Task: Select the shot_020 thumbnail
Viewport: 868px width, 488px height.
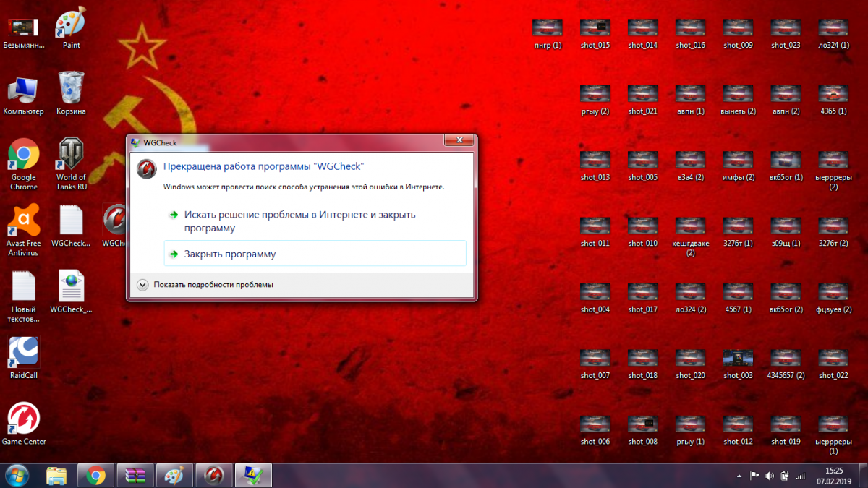Action: [690, 365]
